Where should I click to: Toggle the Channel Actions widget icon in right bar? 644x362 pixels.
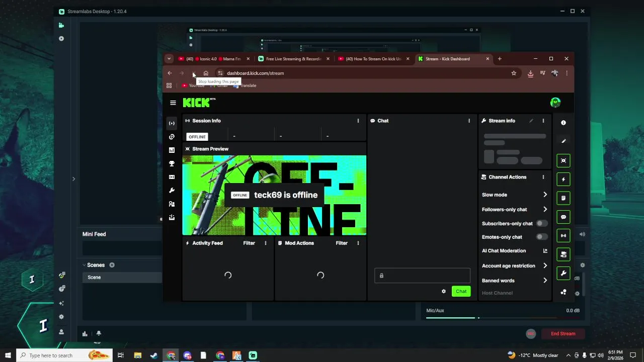click(563, 254)
